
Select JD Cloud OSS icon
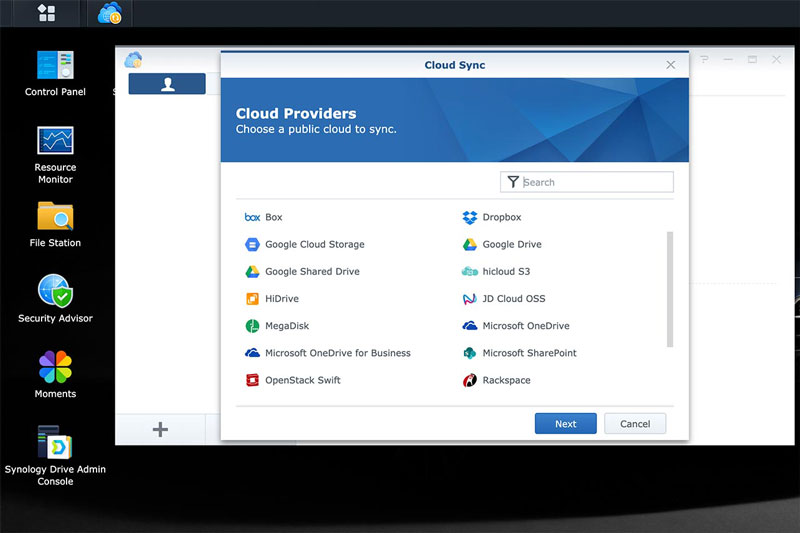(x=469, y=298)
